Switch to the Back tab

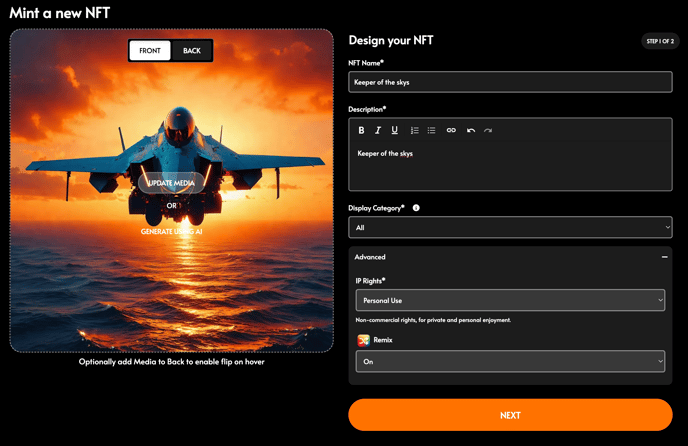tap(191, 51)
